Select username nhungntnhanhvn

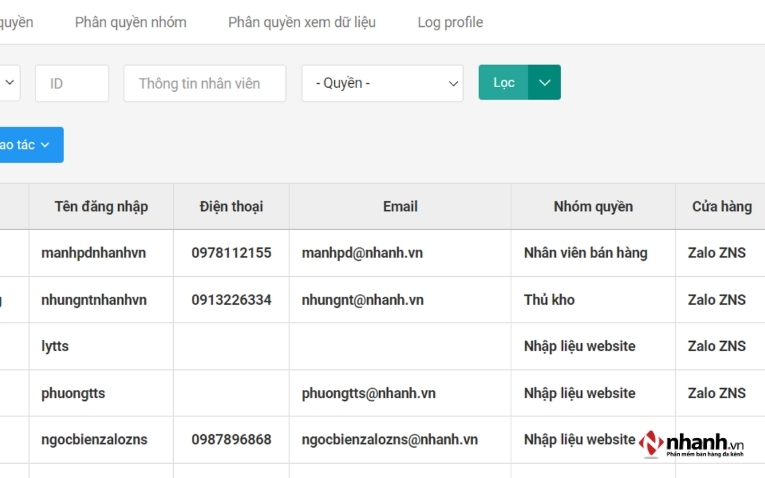point(94,299)
